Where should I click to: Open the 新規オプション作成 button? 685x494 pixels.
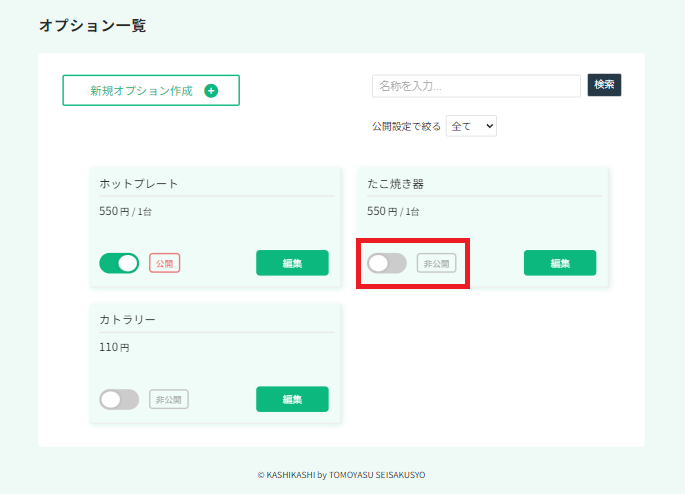[151, 90]
